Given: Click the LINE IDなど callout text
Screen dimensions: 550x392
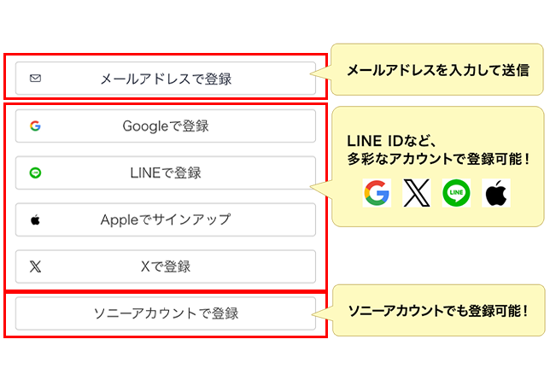Looking at the screenshot, I should [438, 149].
